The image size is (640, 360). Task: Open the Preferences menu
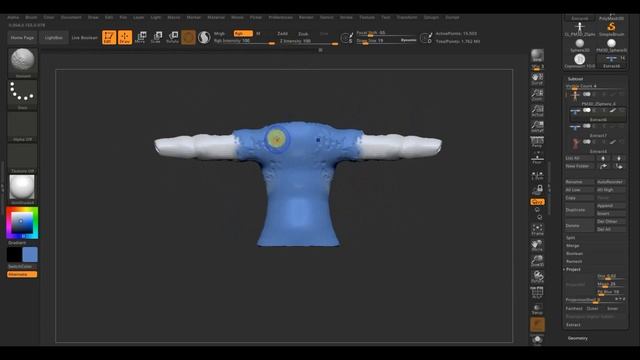pyautogui.click(x=281, y=18)
